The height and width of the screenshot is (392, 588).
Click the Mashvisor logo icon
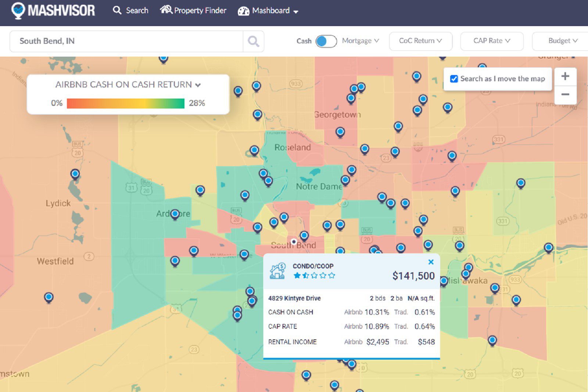(x=18, y=11)
